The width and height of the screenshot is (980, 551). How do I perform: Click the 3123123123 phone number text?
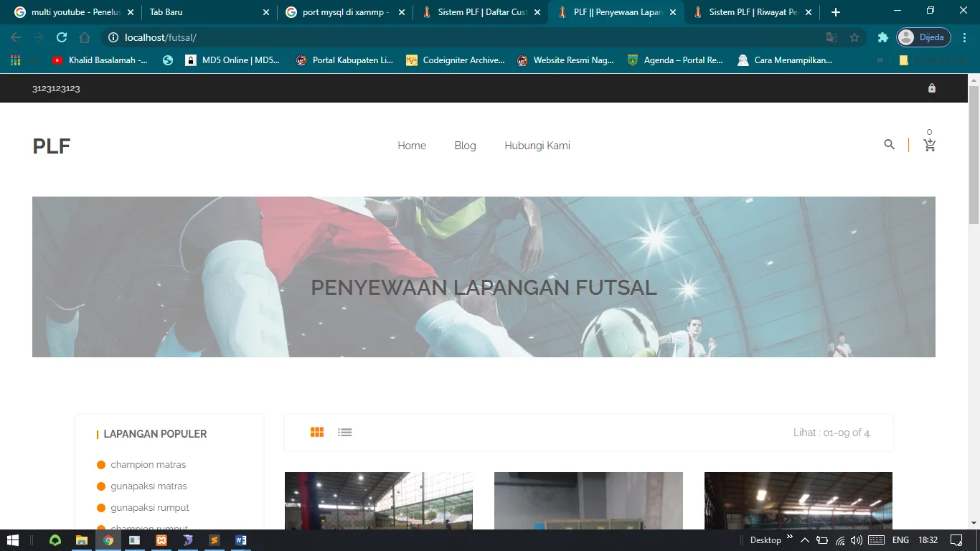point(56,88)
